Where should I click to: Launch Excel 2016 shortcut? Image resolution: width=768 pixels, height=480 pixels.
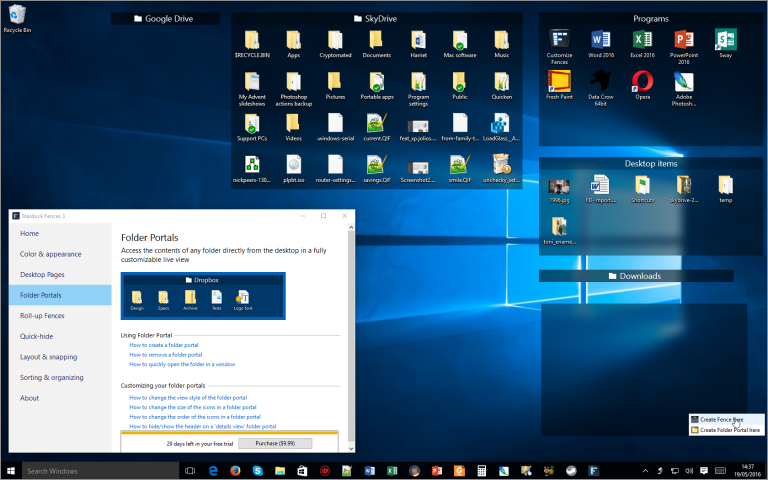[642, 41]
